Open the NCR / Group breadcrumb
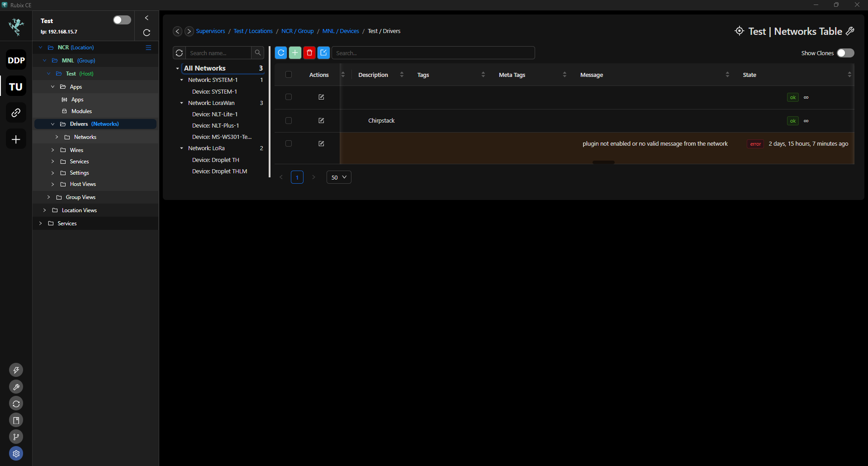Viewport: 868px width, 466px height. click(x=297, y=31)
